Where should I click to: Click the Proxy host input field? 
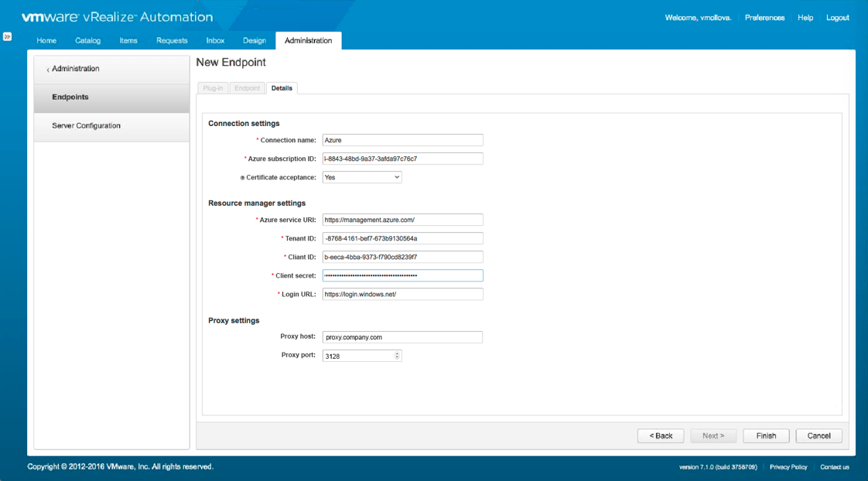tap(402, 337)
